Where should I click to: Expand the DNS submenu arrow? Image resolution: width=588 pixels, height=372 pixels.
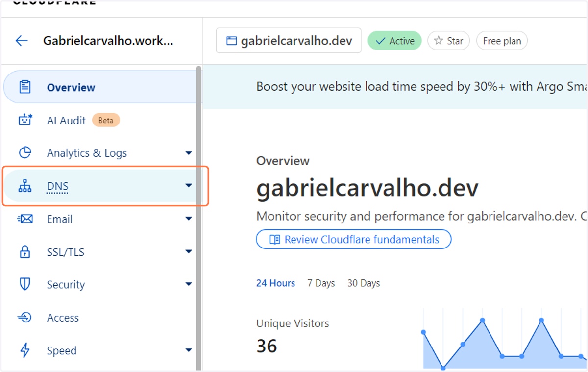(189, 186)
